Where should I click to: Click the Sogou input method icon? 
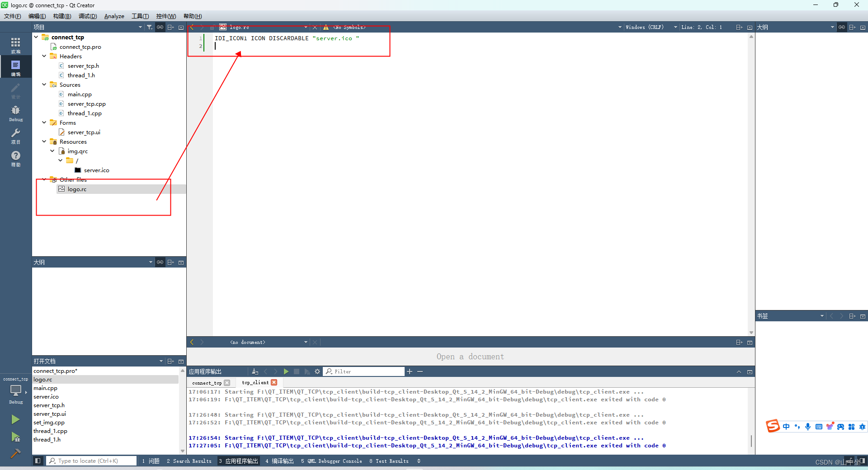(x=773, y=426)
